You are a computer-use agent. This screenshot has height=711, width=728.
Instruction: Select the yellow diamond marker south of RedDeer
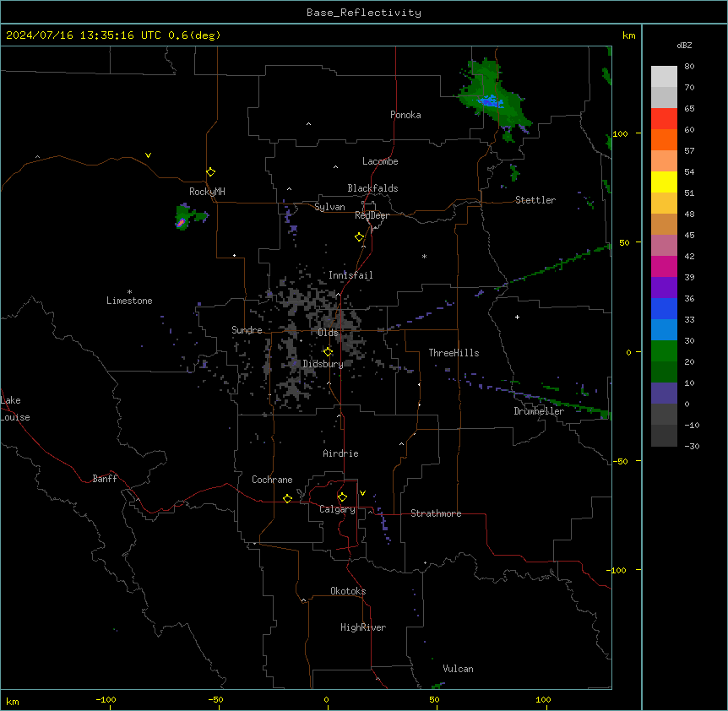pyautogui.click(x=360, y=237)
